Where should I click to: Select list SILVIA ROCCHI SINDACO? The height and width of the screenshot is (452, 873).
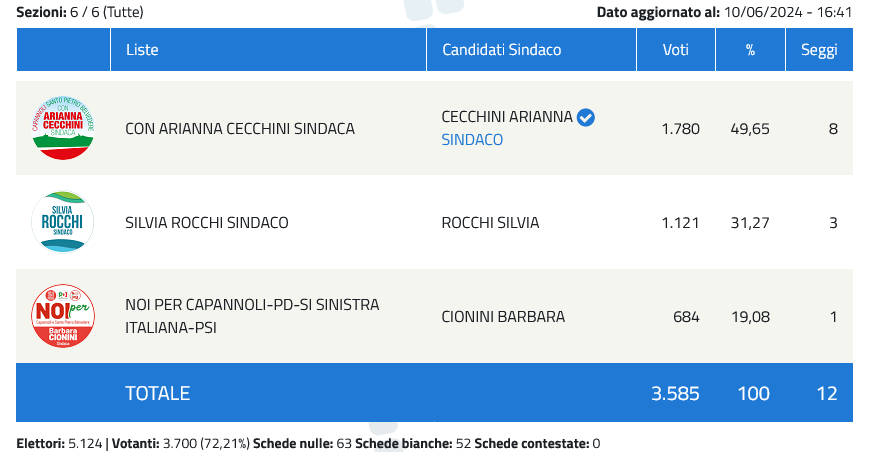(x=207, y=223)
